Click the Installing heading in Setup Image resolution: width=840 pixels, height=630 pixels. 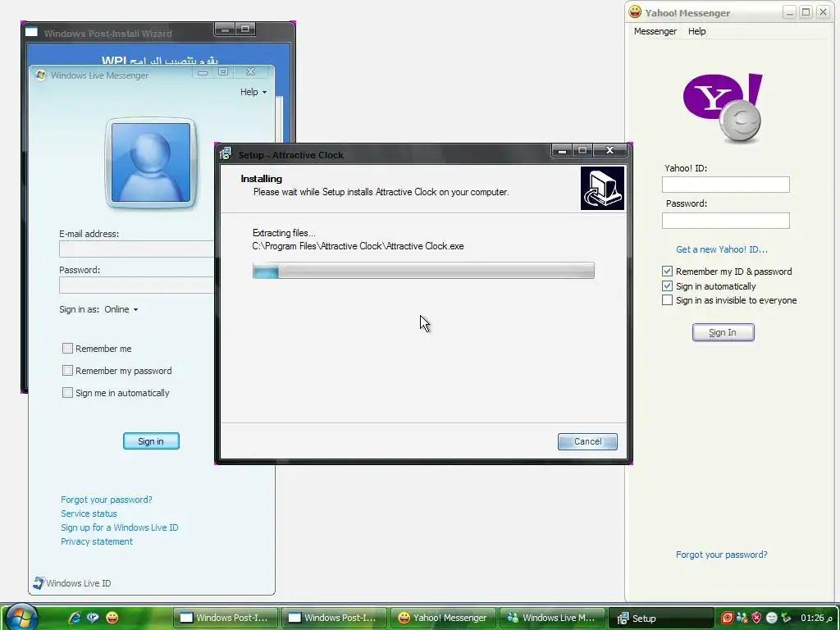click(262, 179)
